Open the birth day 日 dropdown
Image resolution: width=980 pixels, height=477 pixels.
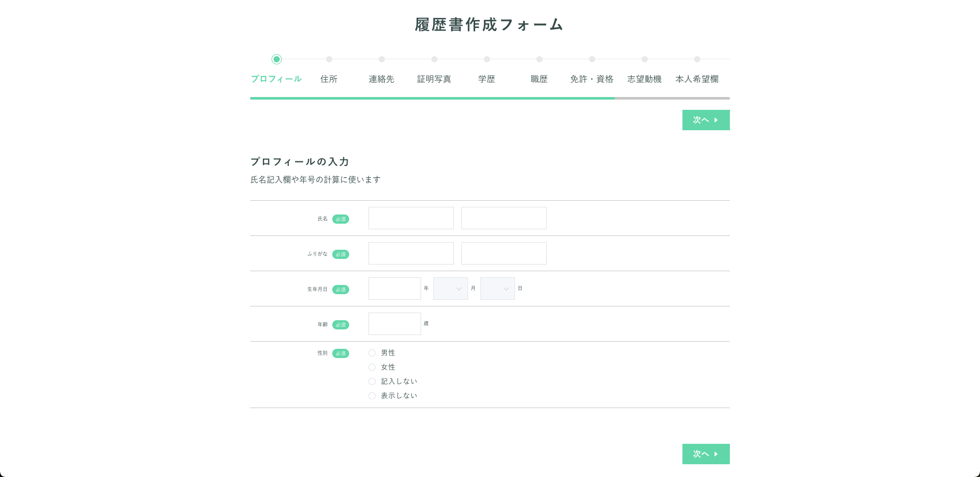pyautogui.click(x=497, y=289)
